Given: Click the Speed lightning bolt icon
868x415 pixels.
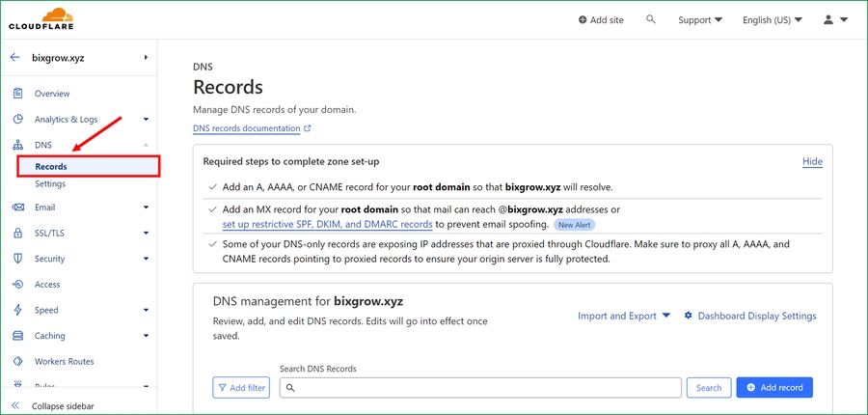Looking at the screenshot, I should (x=16, y=311).
